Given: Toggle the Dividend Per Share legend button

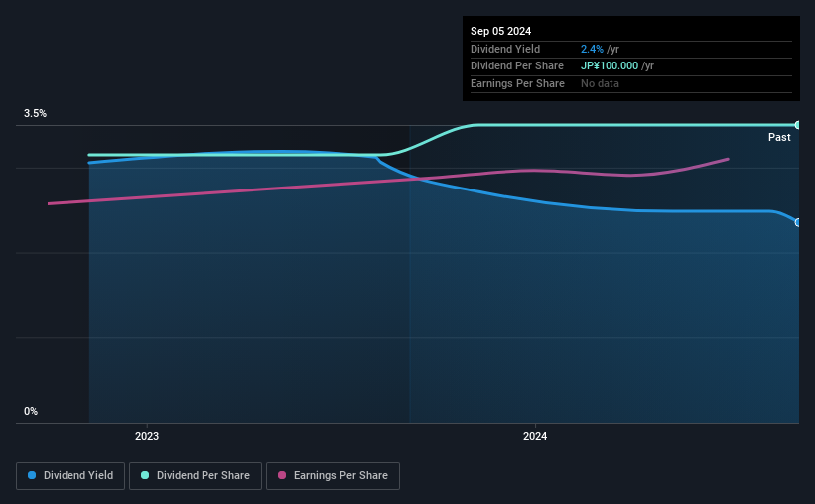Looking at the screenshot, I should pyautogui.click(x=196, y=476).
